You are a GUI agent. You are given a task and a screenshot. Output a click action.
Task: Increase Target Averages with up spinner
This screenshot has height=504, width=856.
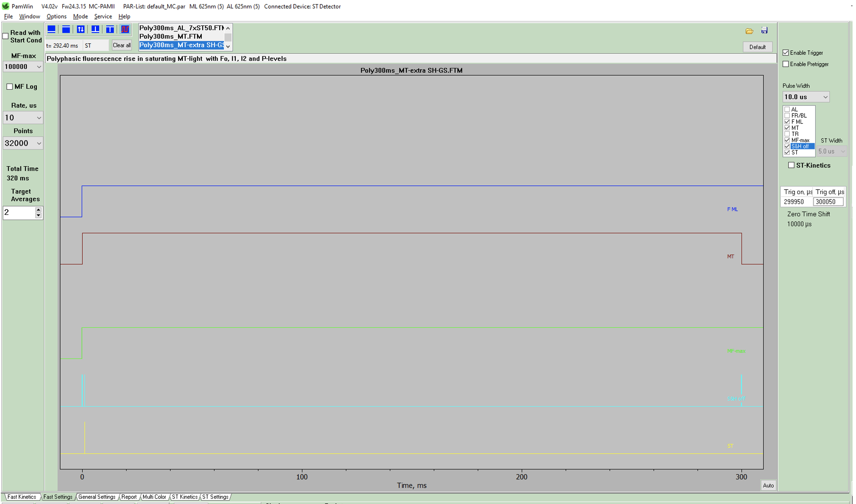39,210
